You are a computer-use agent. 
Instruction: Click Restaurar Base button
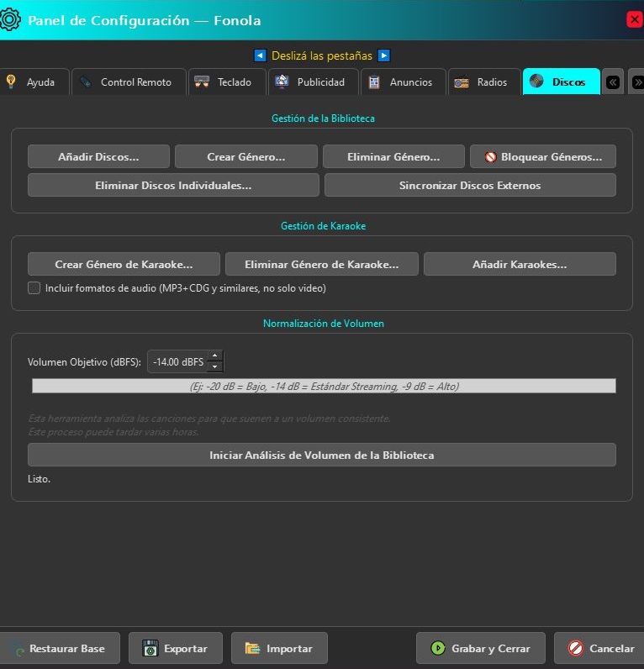pos(60,648)
